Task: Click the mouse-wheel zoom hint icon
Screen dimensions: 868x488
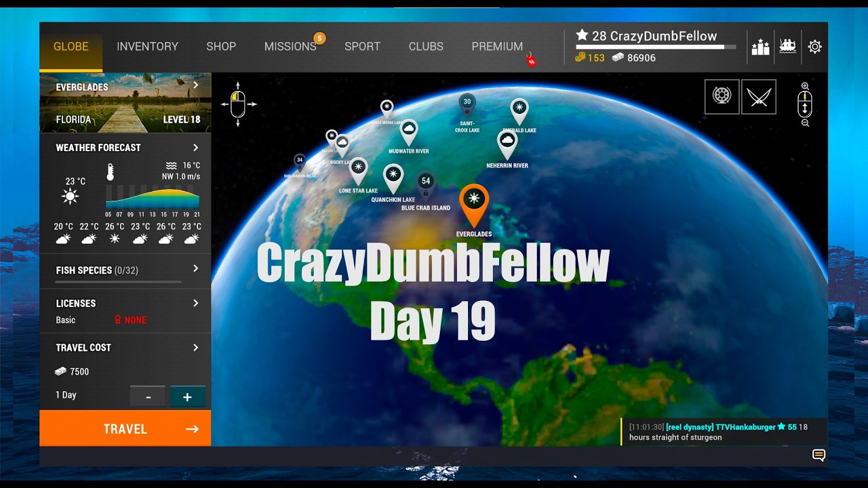Action: point(805,104)
